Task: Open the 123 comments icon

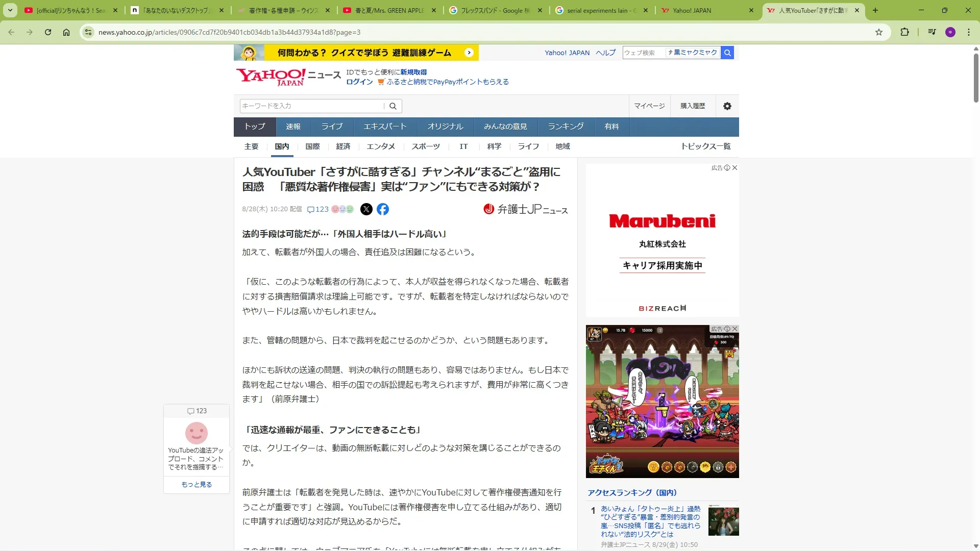Action: (x=317, y=209)
